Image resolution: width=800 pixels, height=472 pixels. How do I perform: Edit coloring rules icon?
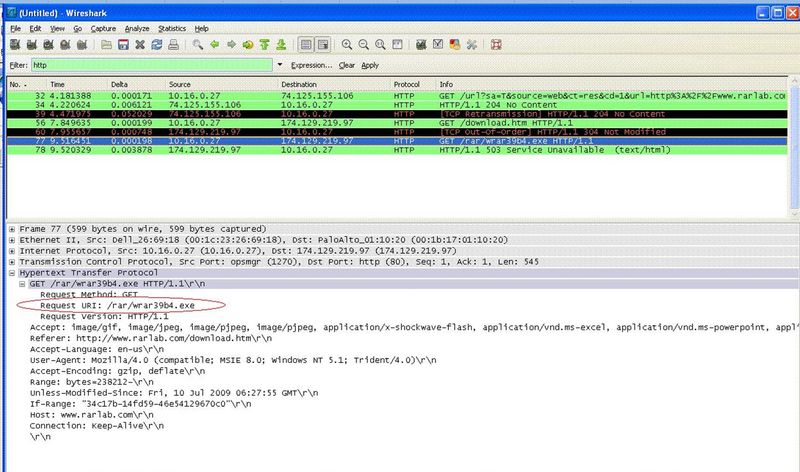click(455, 45)
